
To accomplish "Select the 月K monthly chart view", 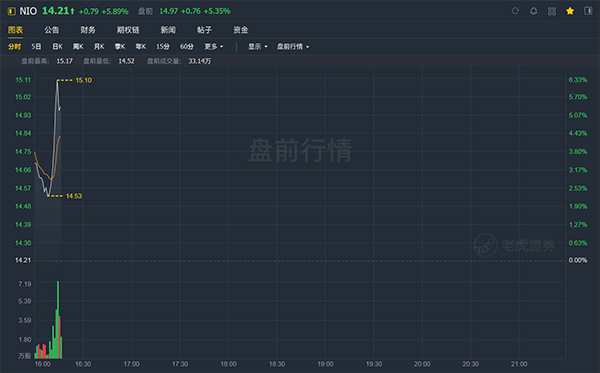I will [x=99, y=47].
